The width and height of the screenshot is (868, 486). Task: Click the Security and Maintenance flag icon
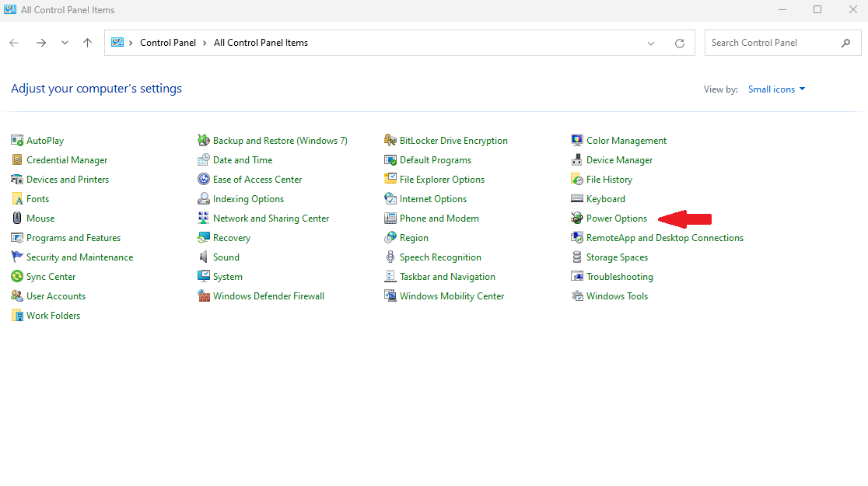(17, 257)
